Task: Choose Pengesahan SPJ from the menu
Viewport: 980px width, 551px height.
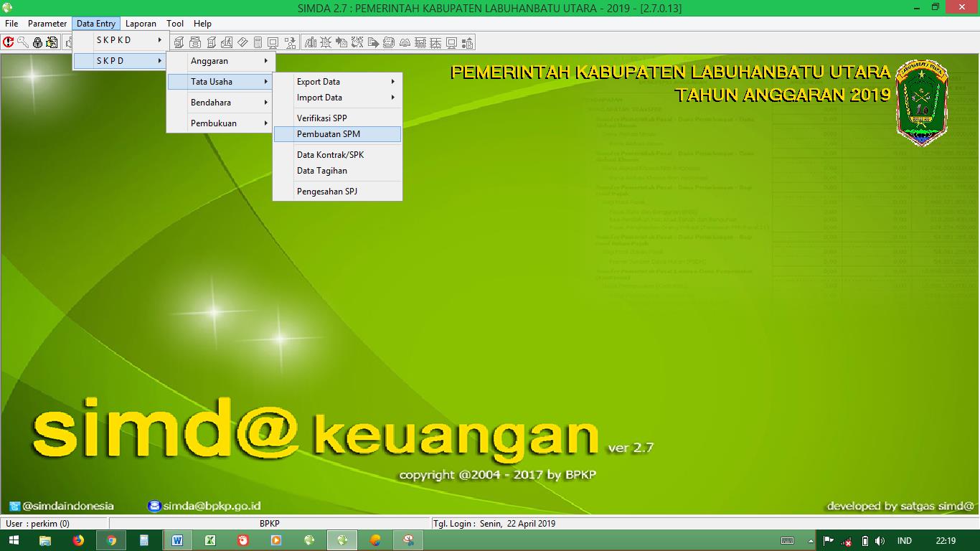Action: (337, 192)
